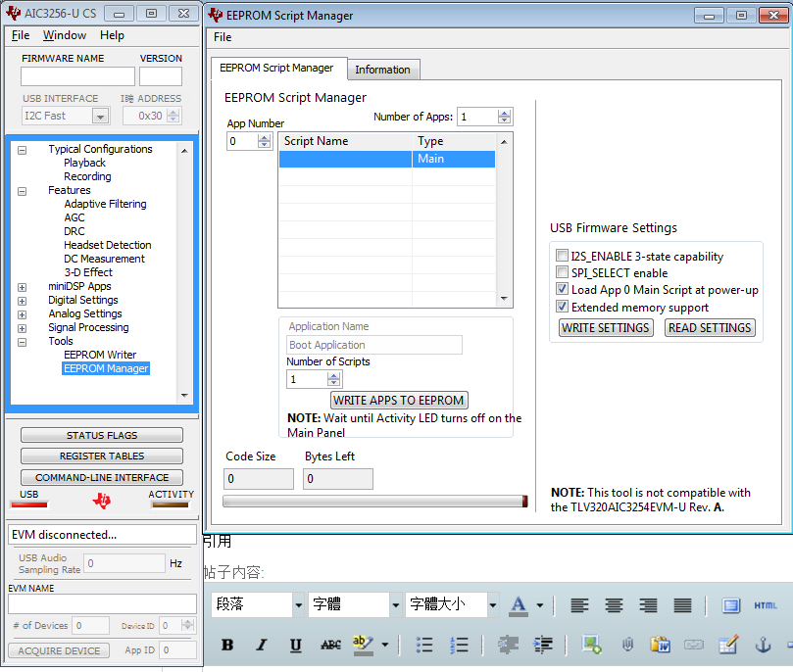
Task: Insert a numbered list
Action: pyautogui.click(x=459, y=645)
